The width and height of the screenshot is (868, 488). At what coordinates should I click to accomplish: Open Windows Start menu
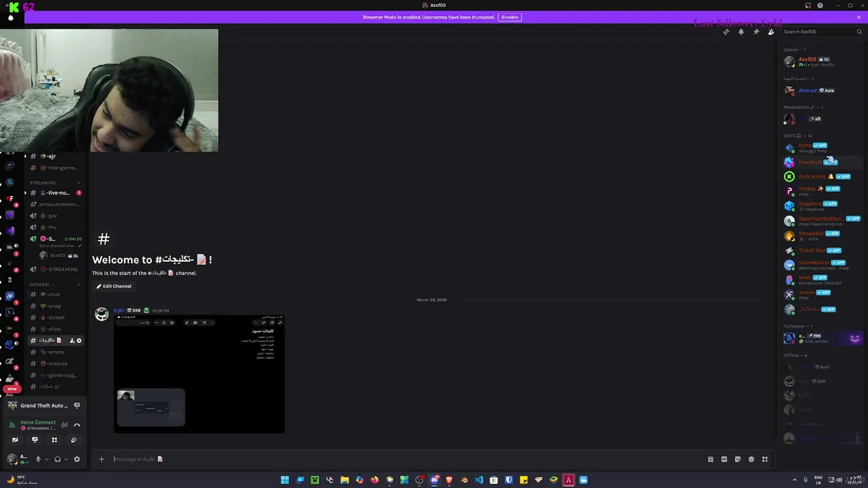pyautogui.click(x=285, y=480)
